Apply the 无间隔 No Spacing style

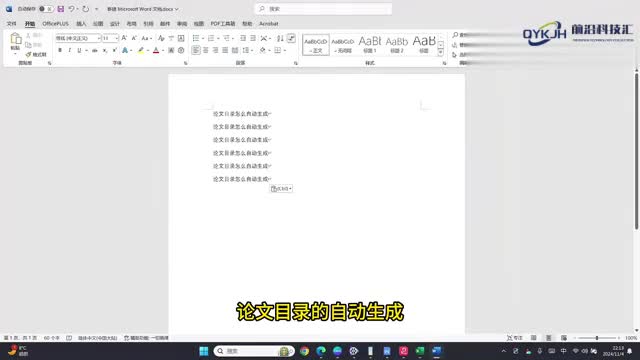[343, 45]
